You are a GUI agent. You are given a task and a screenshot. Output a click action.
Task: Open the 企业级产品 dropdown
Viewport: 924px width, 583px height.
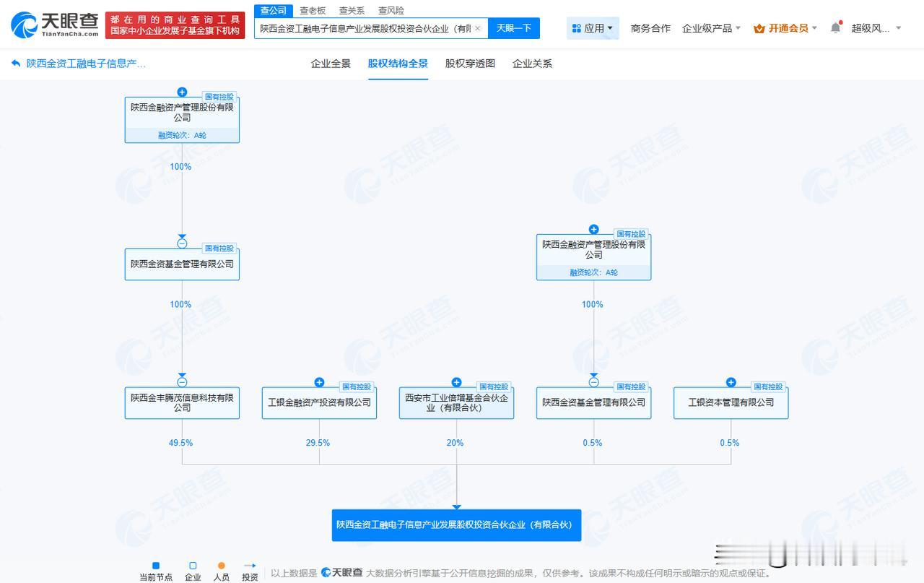click(x=711, y=28)
